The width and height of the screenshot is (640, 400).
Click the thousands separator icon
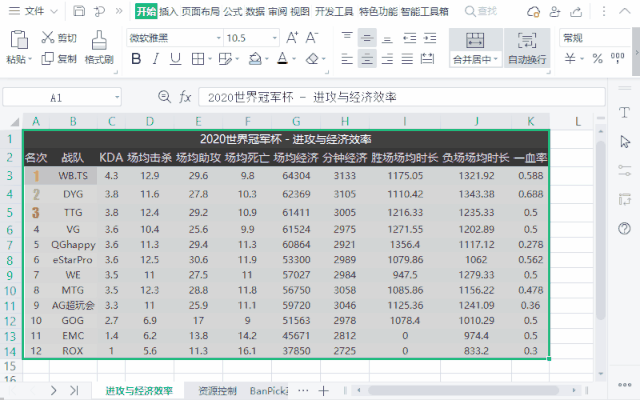[x=618, y=58]
